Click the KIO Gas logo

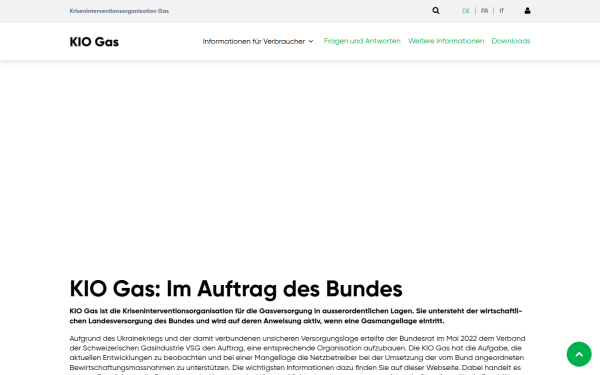coord(94,42)
